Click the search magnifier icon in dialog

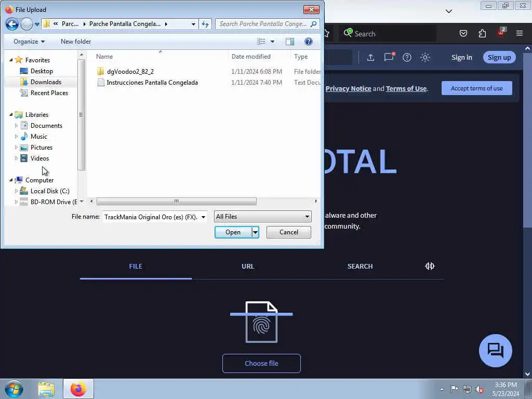tap(313, 24)
